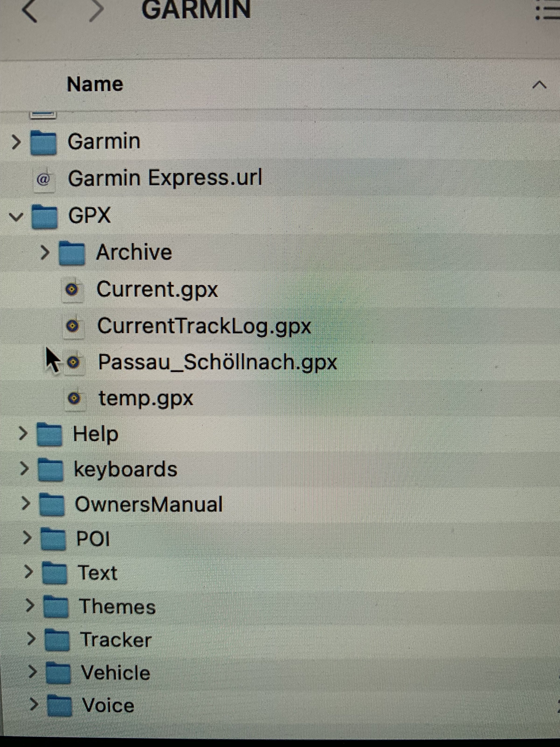The height and width of the screenshot is (747, 560).
Task: Expand the POI folder chevron
Action: (27, 537)
